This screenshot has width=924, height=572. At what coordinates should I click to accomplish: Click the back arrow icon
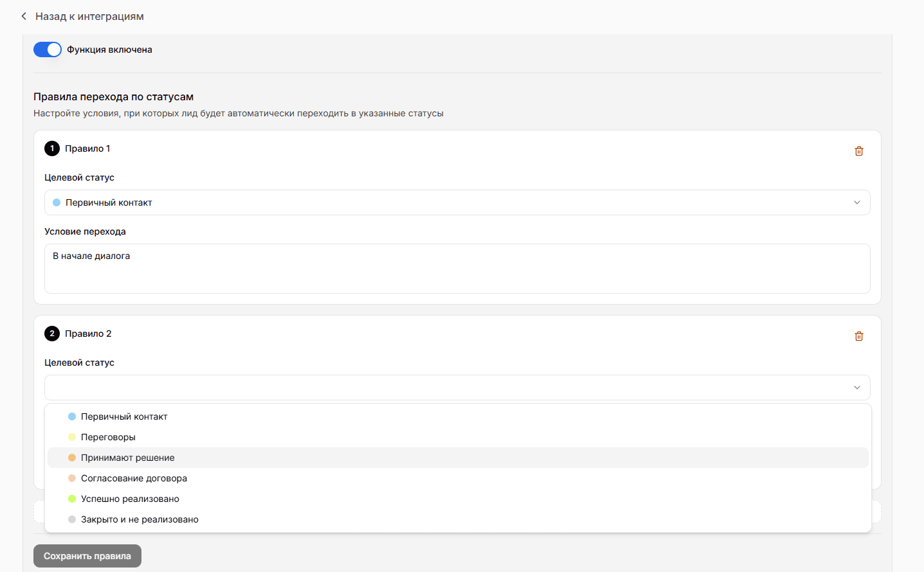click(24, 16)
